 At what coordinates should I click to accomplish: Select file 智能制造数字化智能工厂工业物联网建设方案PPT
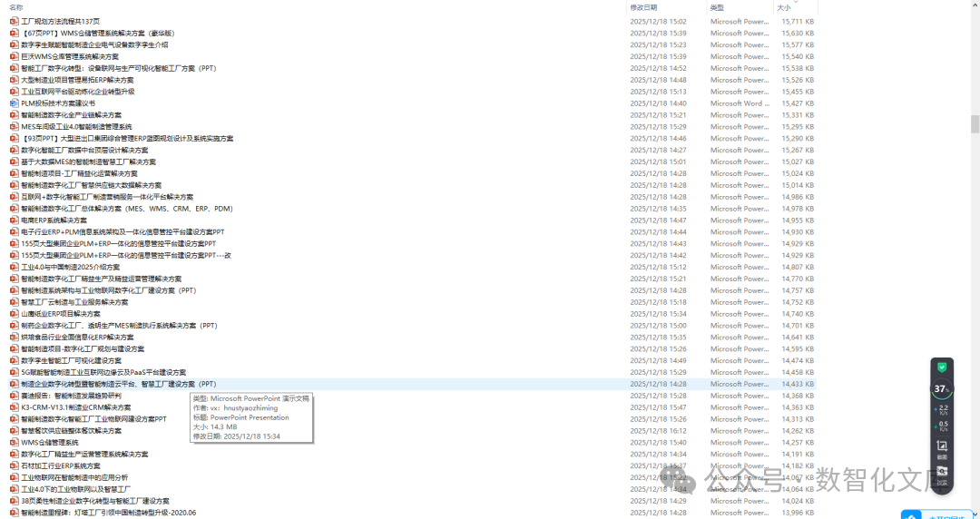[x=93, y=419]
